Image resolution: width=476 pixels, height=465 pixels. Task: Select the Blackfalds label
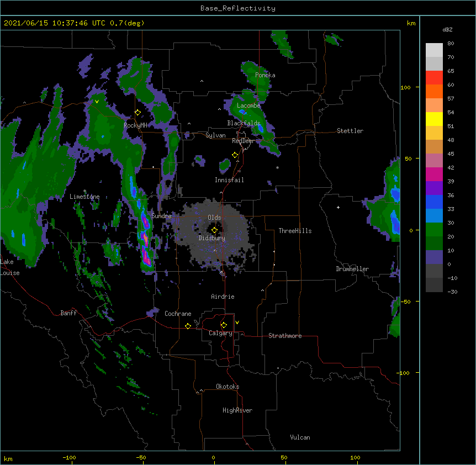pos(244,123)
